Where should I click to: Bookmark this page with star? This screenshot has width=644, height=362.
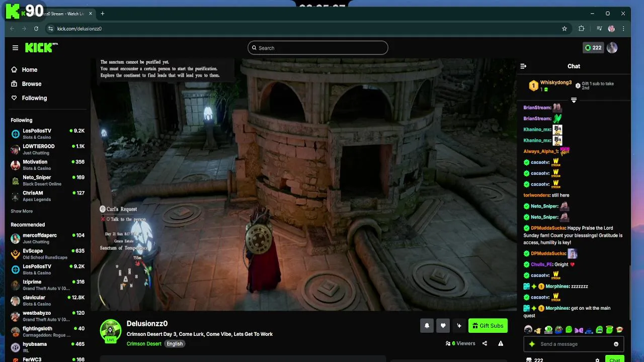coord(565,29)
